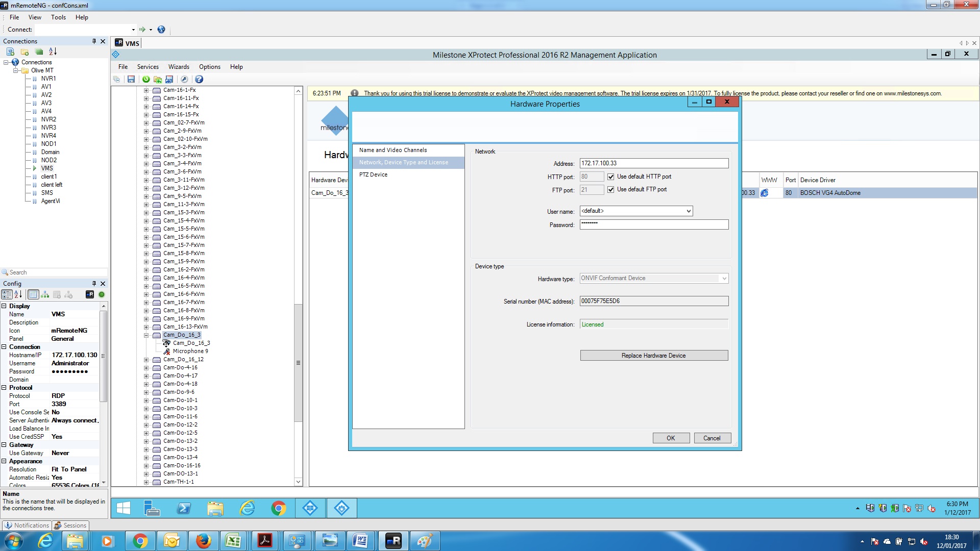Open mRemoteNG Tools menu
980x551 pixels.
point(58,17)
